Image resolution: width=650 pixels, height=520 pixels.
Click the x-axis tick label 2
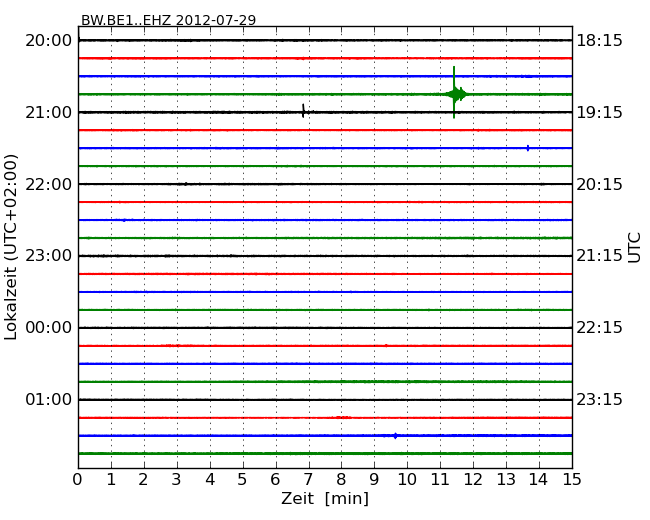tap(143, 479)
